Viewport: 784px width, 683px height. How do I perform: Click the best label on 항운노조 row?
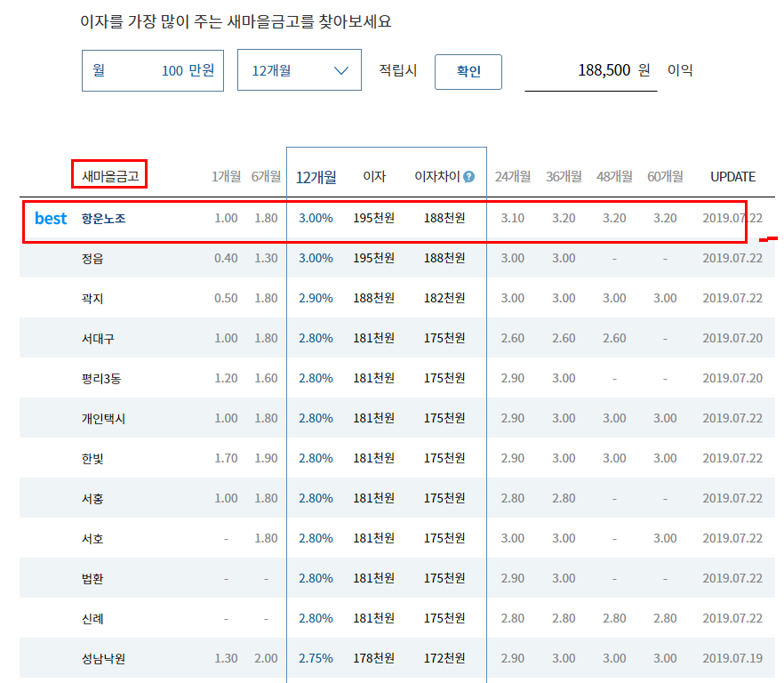(51, 218)
